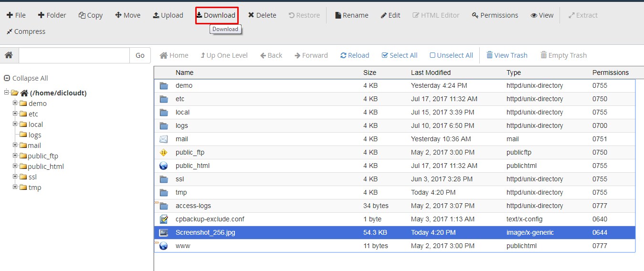Expand the local folder in tree
This screenshot has width=644, height=271.
point(15,124)
